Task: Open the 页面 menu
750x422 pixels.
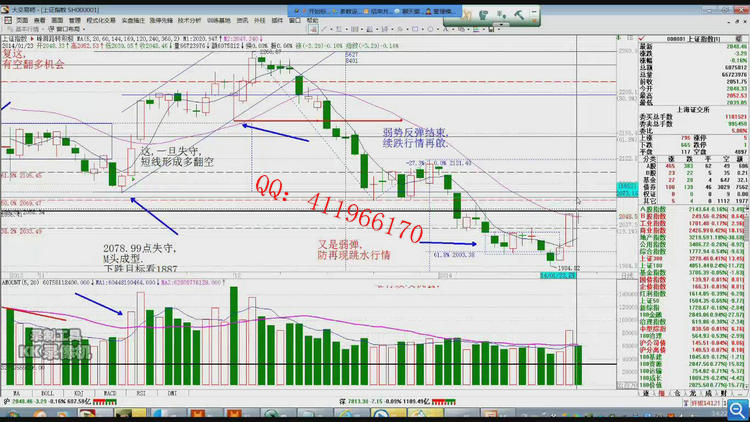Action: (x=22, y=21)
